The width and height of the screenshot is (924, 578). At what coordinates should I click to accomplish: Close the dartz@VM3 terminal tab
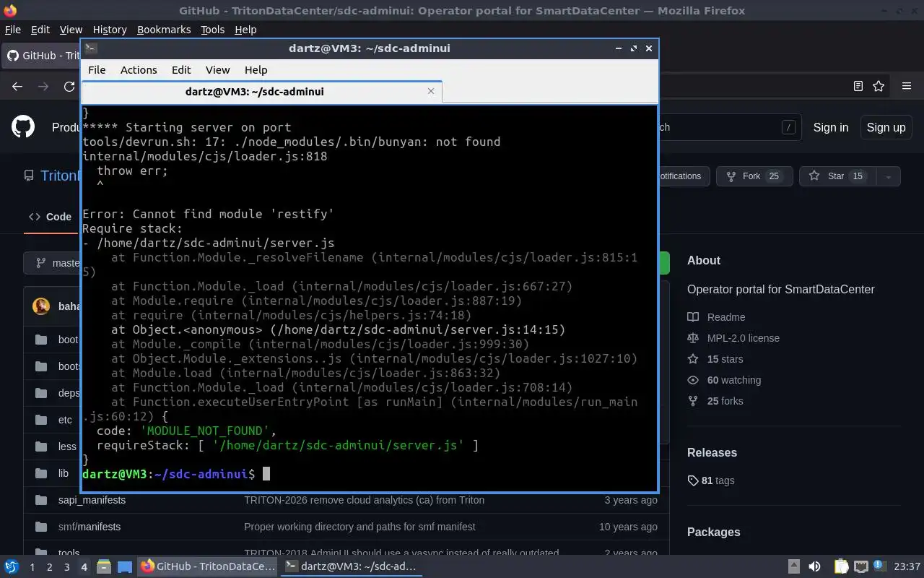tap(431, 91)
